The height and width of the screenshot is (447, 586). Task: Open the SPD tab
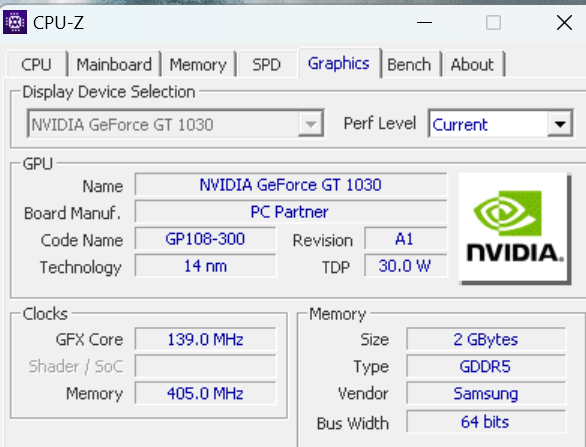tap(266, 65)
